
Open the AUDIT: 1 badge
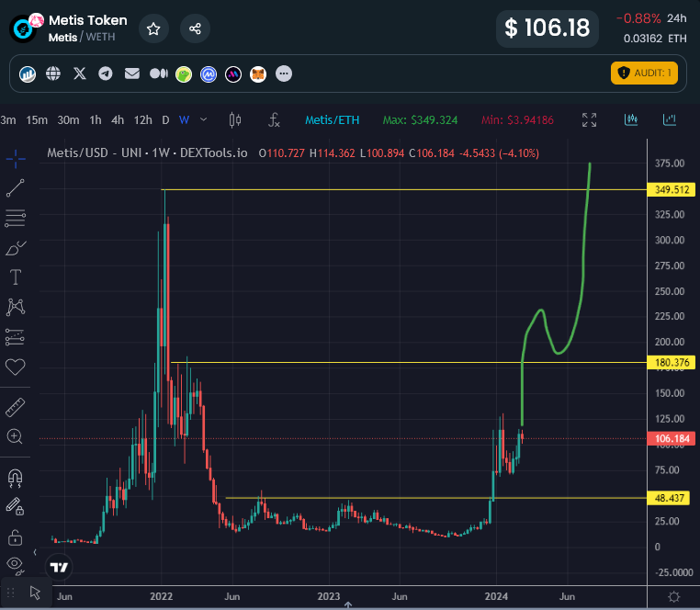pyautogui.click(x=644, y=73)
